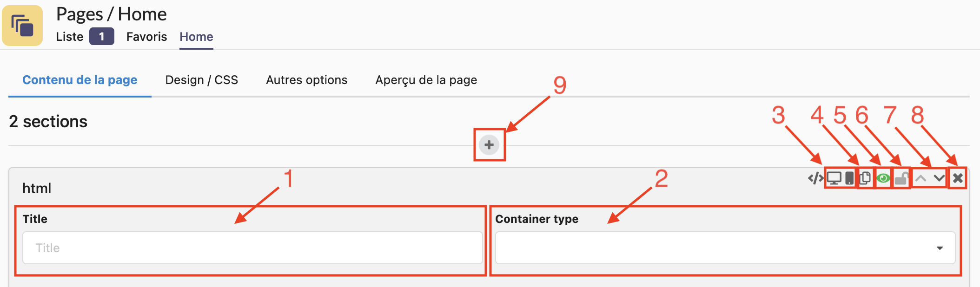
Task: Click the desktop monitor display icon
Action: click(834, 178)
